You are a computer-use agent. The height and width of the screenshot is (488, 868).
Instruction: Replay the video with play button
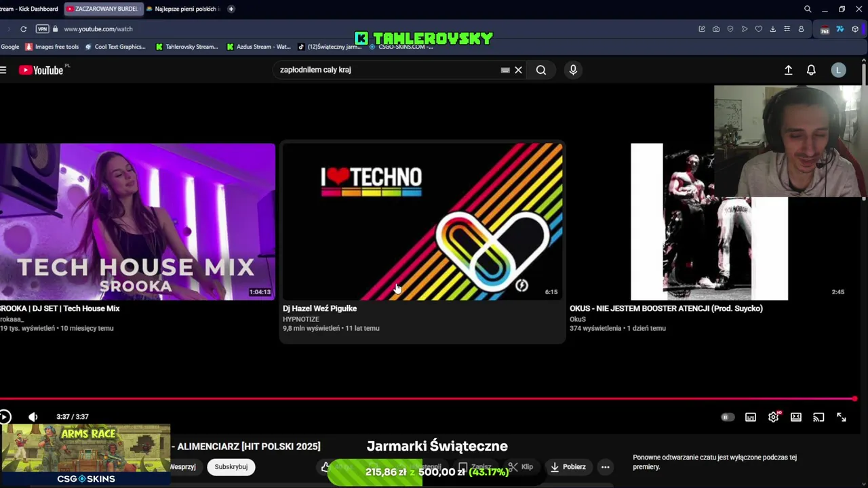point(5,417)
